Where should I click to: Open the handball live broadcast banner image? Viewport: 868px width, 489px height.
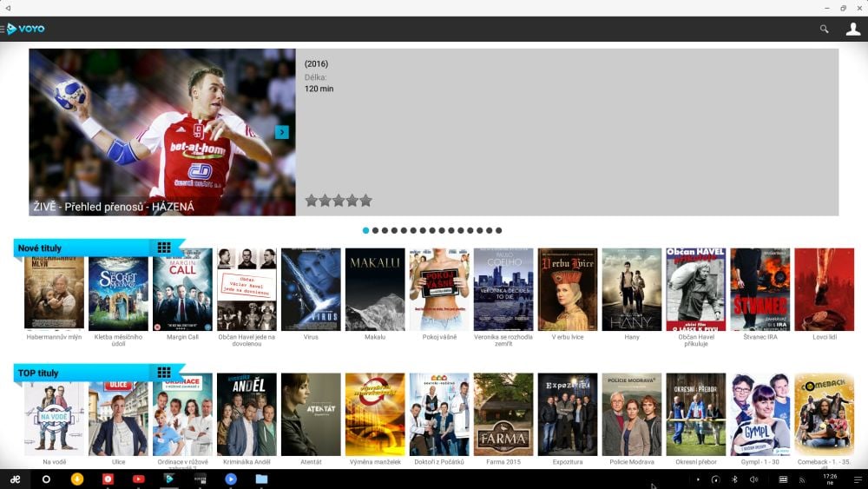pyautogui.click(x=162, y=132)
